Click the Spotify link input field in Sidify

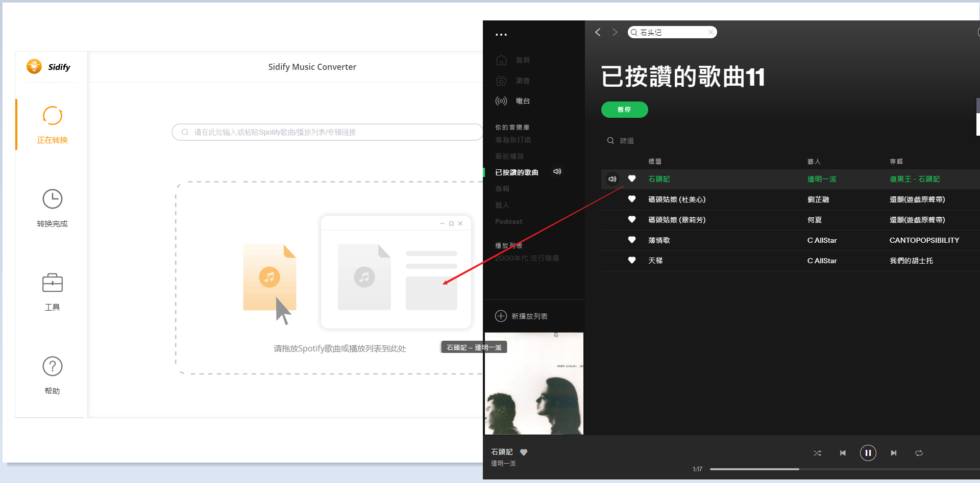coord(327,132)
